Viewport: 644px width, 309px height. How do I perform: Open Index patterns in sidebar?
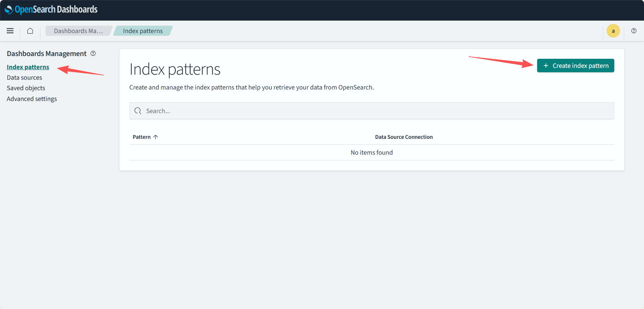click(x=28, y=67)
